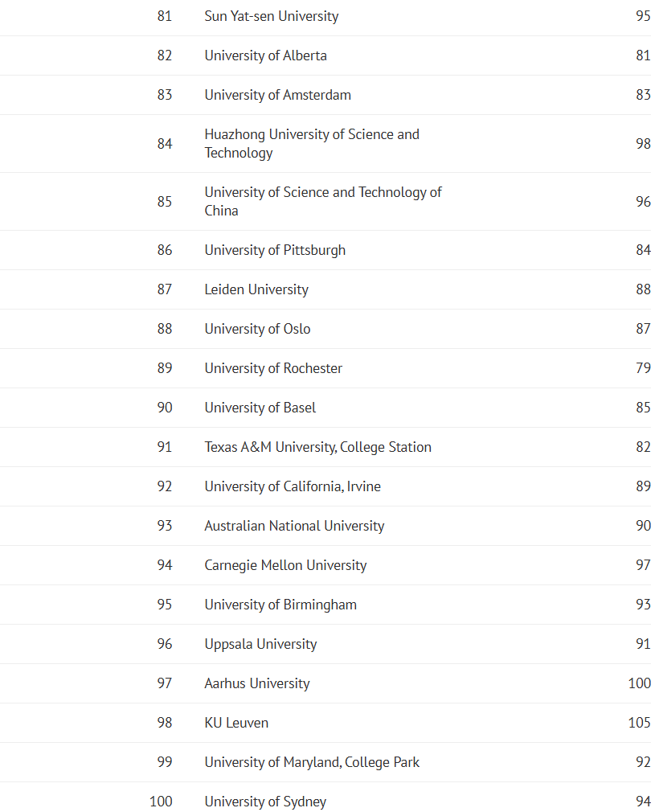Click Aarhus University at rank 97
Image resolution: width=655 pixels, height=812 pixels.
pyautogui.click(x=257, y=683)
